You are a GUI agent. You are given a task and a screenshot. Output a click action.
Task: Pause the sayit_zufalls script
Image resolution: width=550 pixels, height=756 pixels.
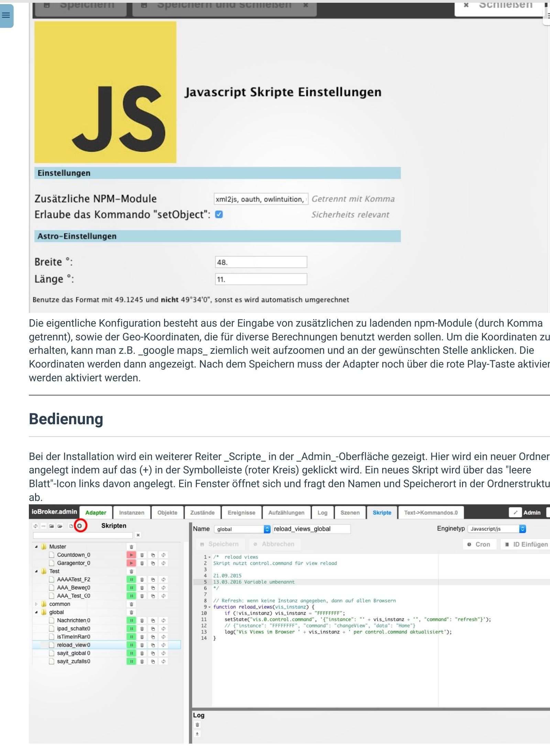(x=131, y=661)
